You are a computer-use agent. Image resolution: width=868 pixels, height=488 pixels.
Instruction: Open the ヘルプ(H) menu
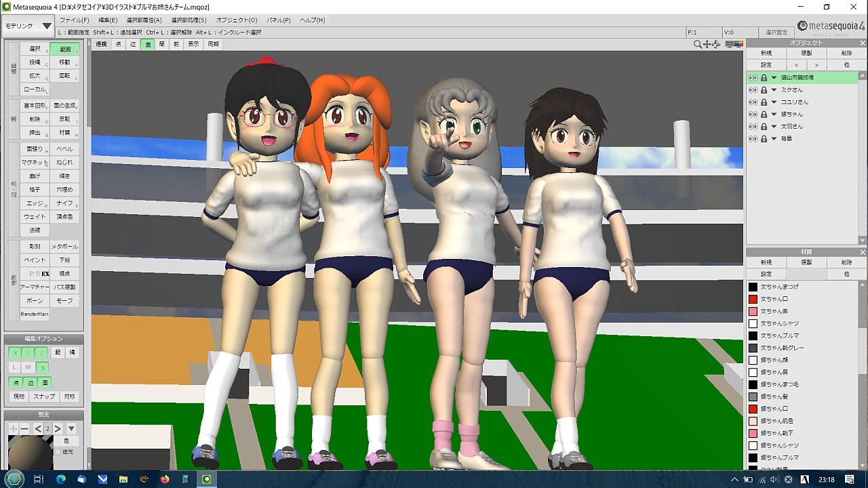(x=313, y=20)
